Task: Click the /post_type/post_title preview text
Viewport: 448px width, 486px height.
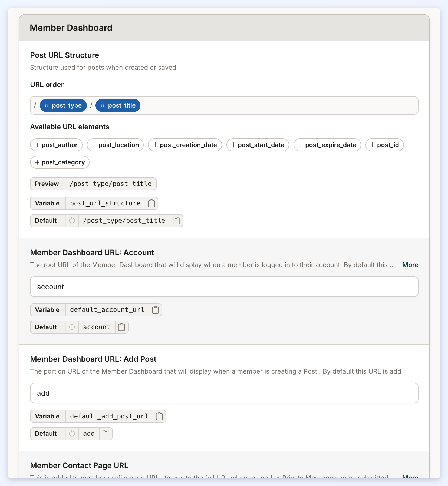Action: (111, 184)
